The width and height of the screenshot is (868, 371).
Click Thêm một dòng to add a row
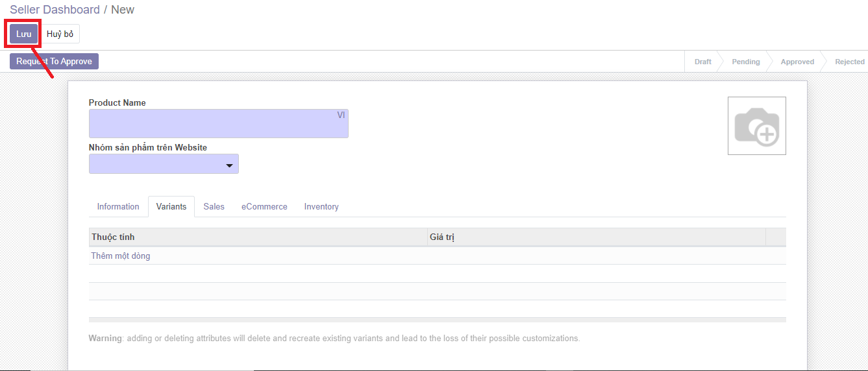pyautogui.click(x=121, y=256)
